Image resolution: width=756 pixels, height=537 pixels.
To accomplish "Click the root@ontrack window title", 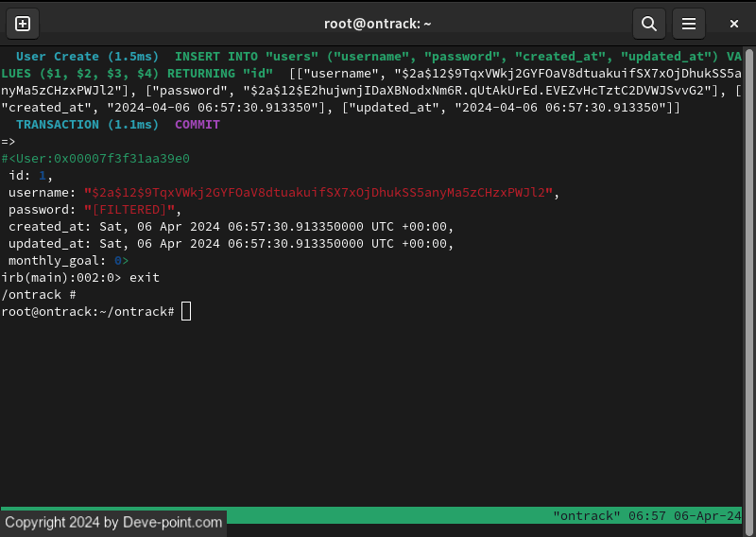I will (377, 24).
